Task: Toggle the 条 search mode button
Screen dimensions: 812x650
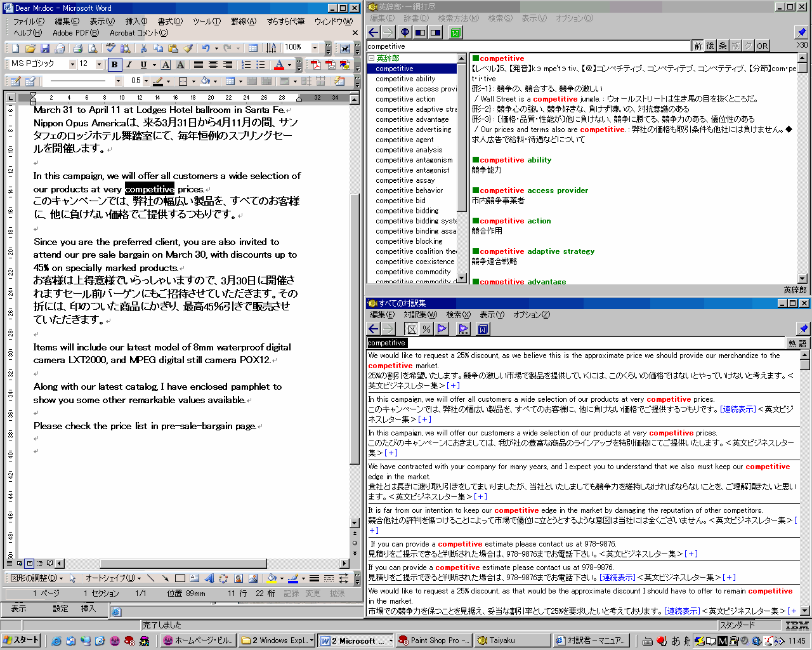Action: coord(723,46)
